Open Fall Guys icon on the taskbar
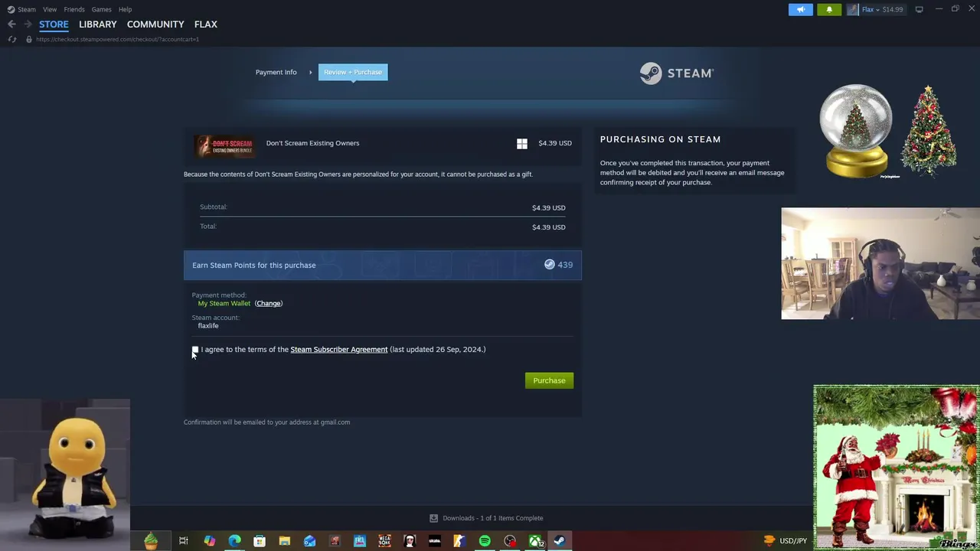This screenshot has height=551, width=980. [360, 541]
